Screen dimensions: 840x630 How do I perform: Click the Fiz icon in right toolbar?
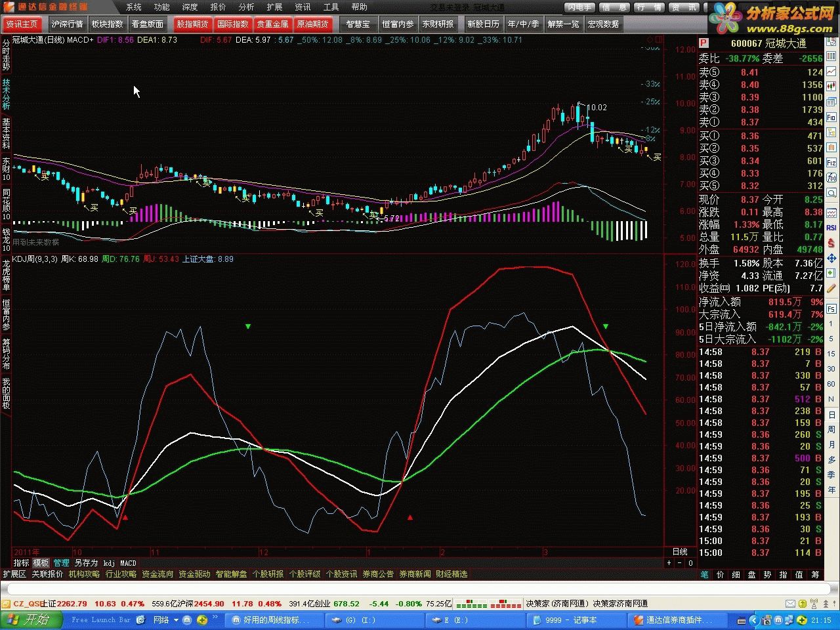coord(831,162)
